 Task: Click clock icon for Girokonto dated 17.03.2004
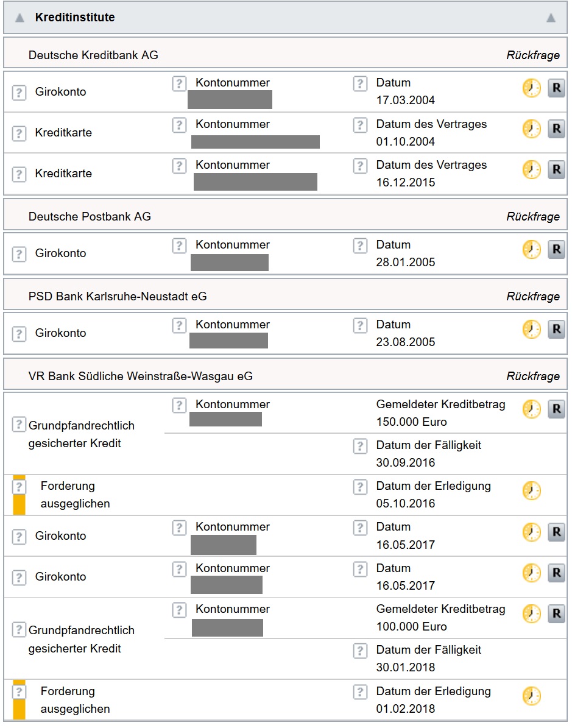tap(531, 88)
